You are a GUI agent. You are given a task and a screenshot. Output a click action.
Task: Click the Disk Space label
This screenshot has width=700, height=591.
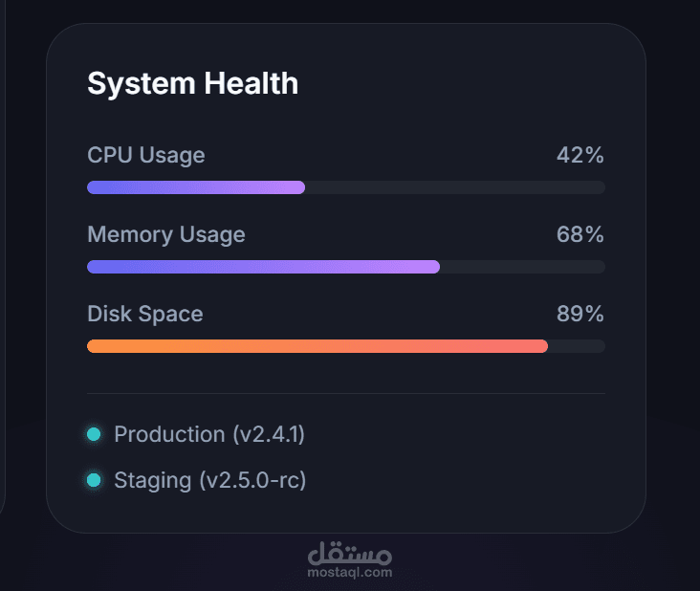144,314
